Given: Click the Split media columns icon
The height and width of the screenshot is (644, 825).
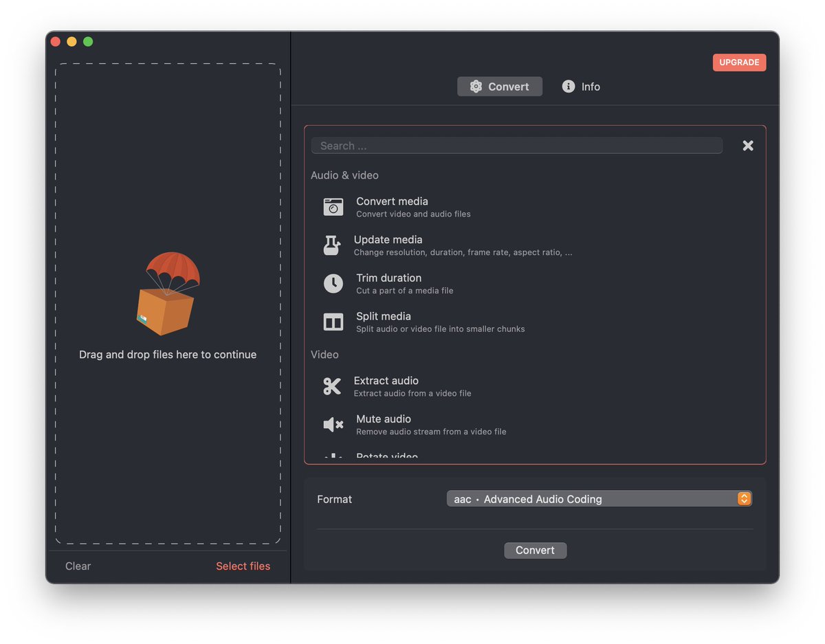Looking at the screenshot, I should (333, 322).
